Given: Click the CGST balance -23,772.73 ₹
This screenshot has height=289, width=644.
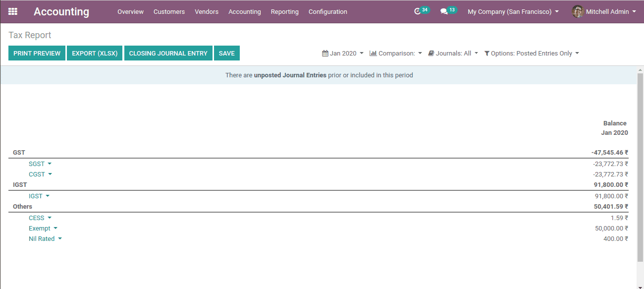Looking at the screenshot, I should point(610,174).
